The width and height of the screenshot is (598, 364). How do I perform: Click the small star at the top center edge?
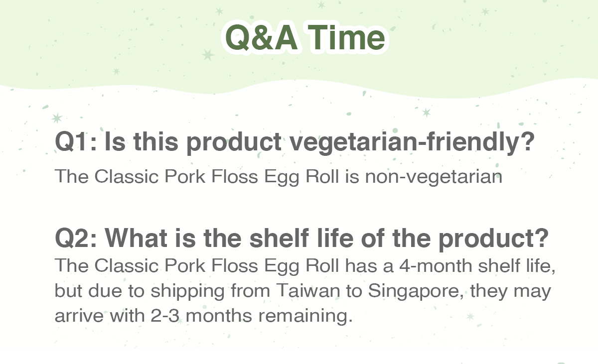click(x=321, y=5)
